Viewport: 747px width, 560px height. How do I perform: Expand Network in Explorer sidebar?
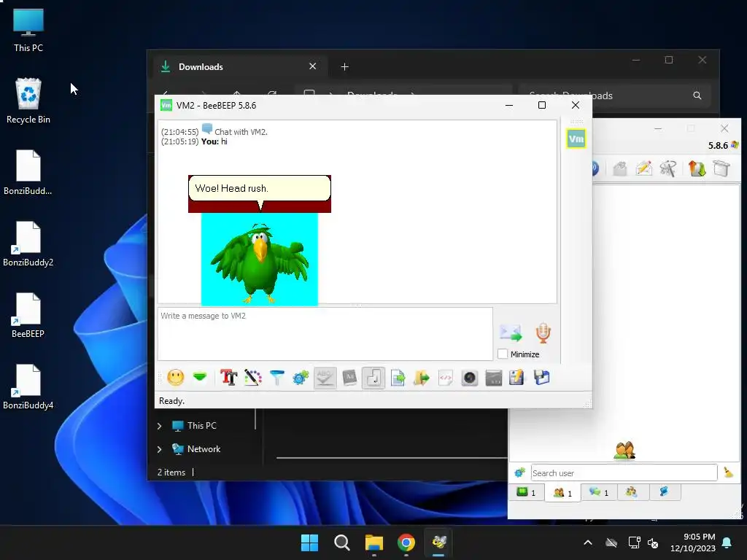point(160,449)
